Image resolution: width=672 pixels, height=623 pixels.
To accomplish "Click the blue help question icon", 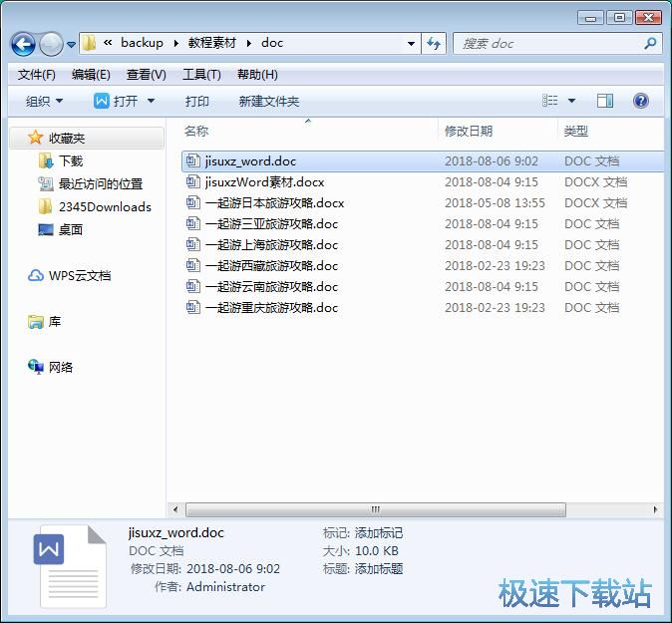I will pyautogui.click(x=641, y=101).
